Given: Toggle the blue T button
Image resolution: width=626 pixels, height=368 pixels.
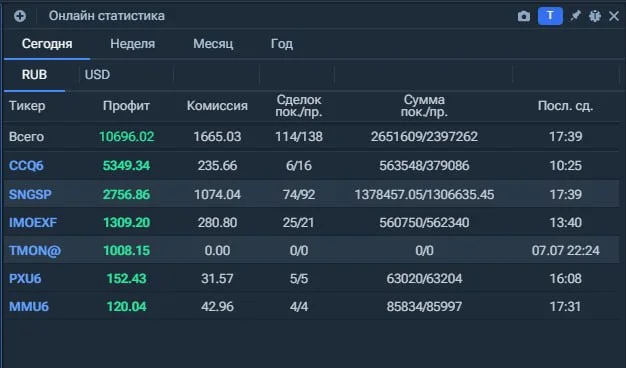Looking at the screenshot, I should pos(550,16).
